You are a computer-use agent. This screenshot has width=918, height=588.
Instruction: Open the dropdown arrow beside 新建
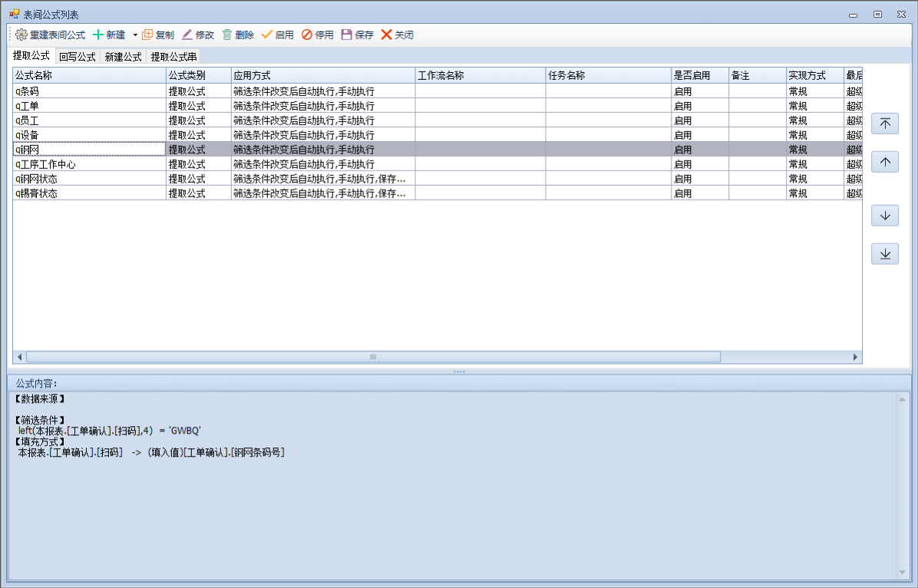(134, 35)
